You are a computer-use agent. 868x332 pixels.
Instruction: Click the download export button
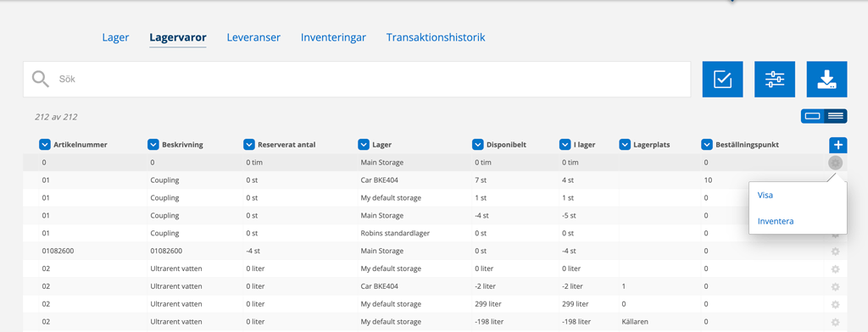827,79
